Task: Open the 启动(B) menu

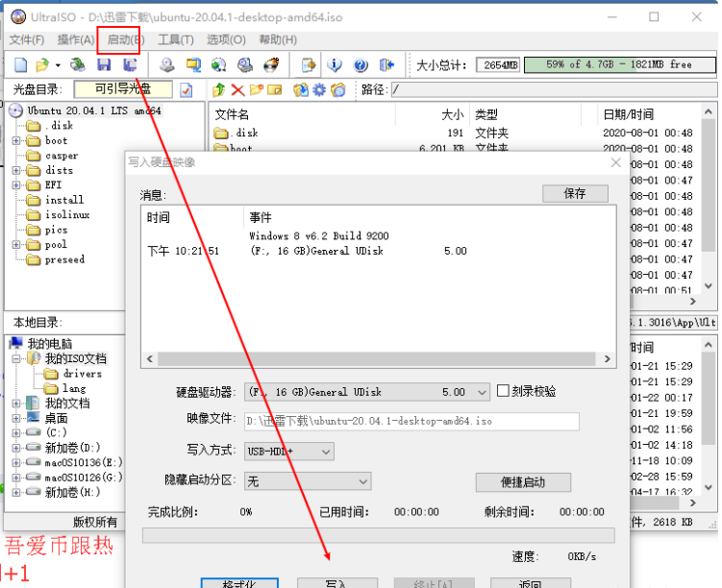Action: point(125,40)
